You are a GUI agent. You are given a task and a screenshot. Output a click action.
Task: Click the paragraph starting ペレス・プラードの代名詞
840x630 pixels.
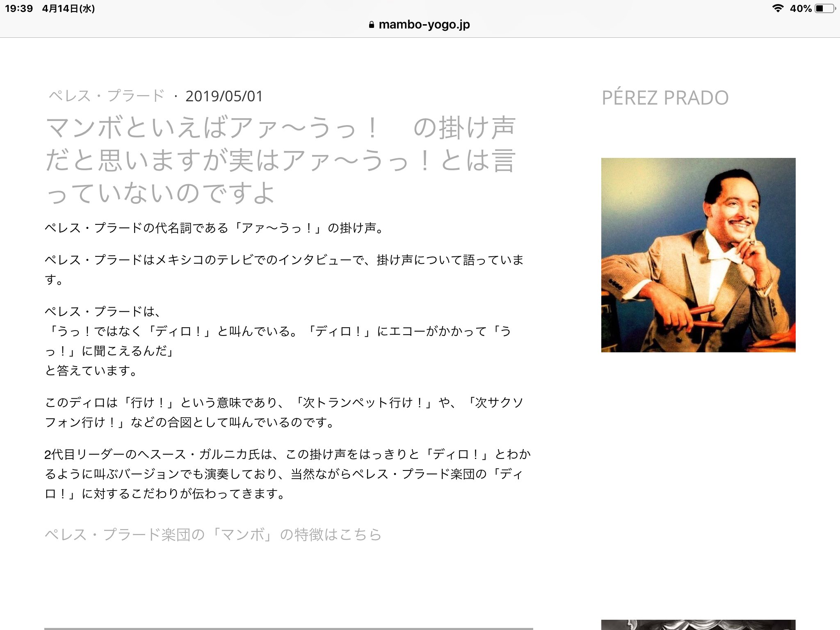pos(215,228)
